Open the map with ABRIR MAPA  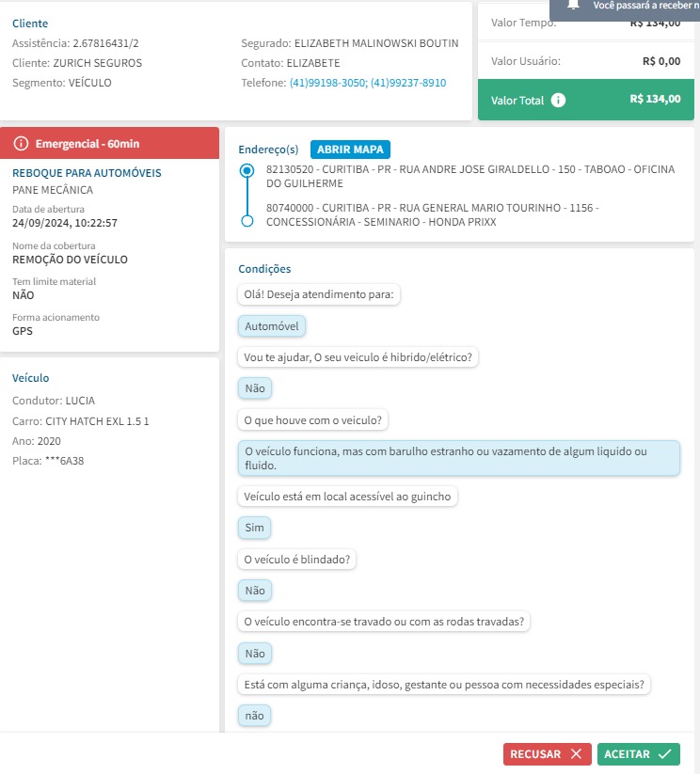pos(350,150)
